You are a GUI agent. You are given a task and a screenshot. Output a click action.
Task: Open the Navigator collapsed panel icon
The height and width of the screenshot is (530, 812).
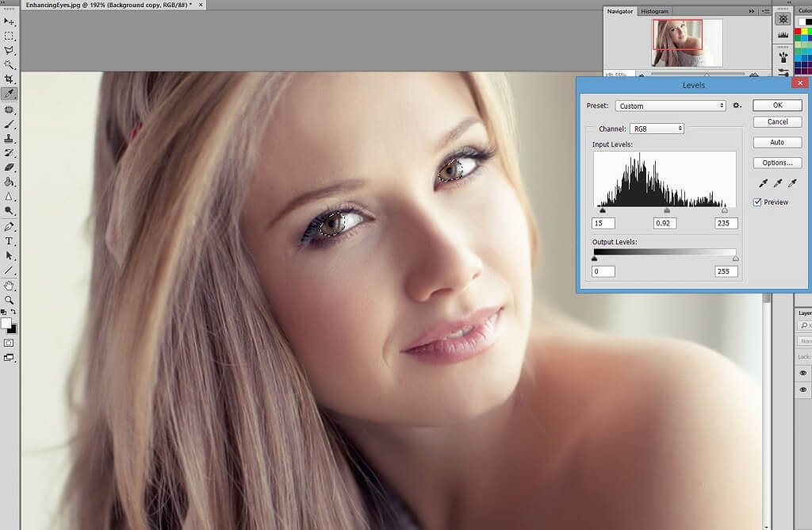click(783, 19)
